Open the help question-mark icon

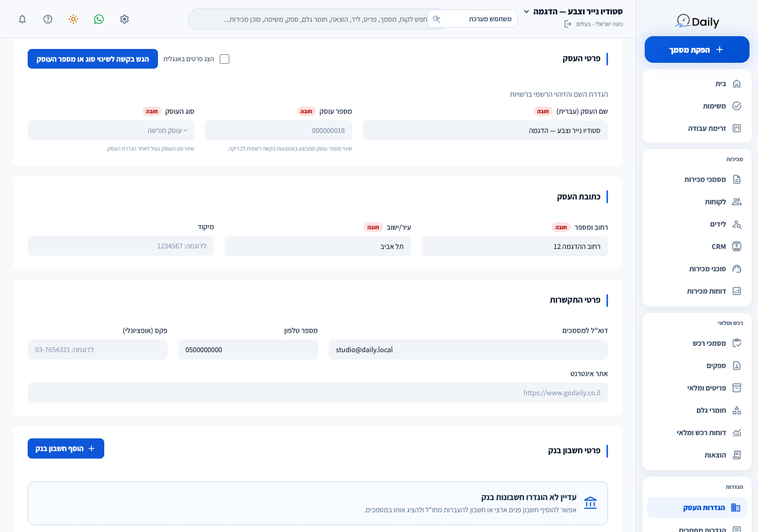(48, 19)
